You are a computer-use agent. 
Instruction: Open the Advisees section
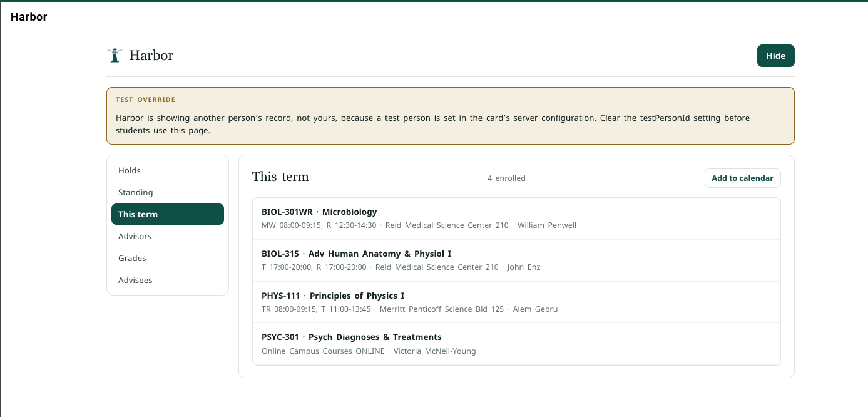(x=168, y=280)
